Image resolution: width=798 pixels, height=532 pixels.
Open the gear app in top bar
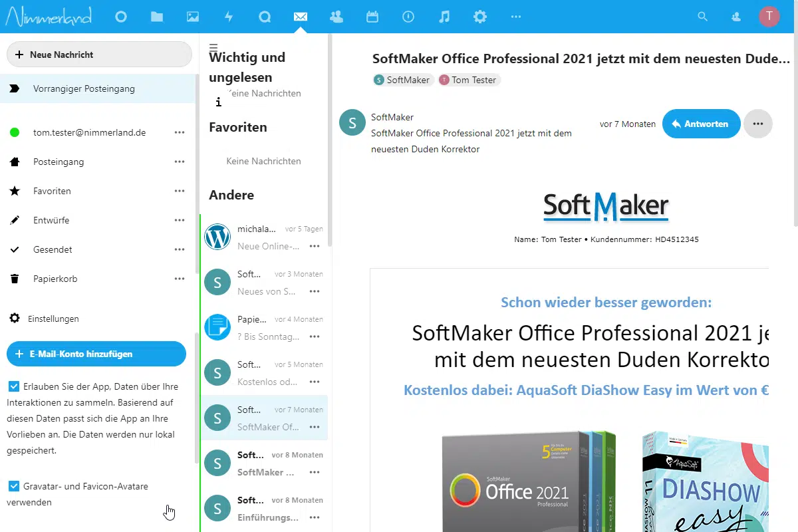(480, 17)
